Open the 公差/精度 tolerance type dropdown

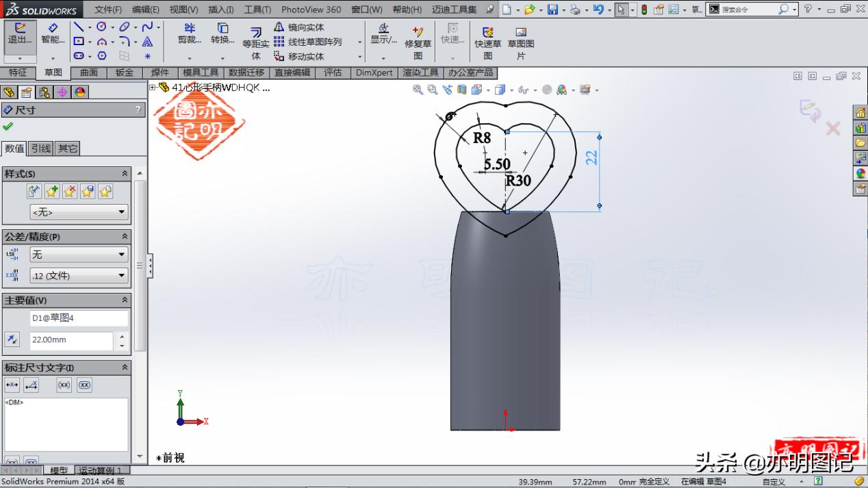pyautogui.click(x=78, y=254)
